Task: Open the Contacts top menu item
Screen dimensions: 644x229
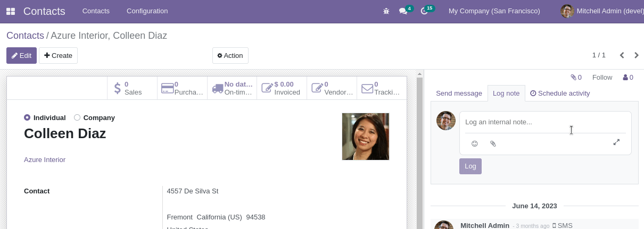Action: tap(96, 11)
